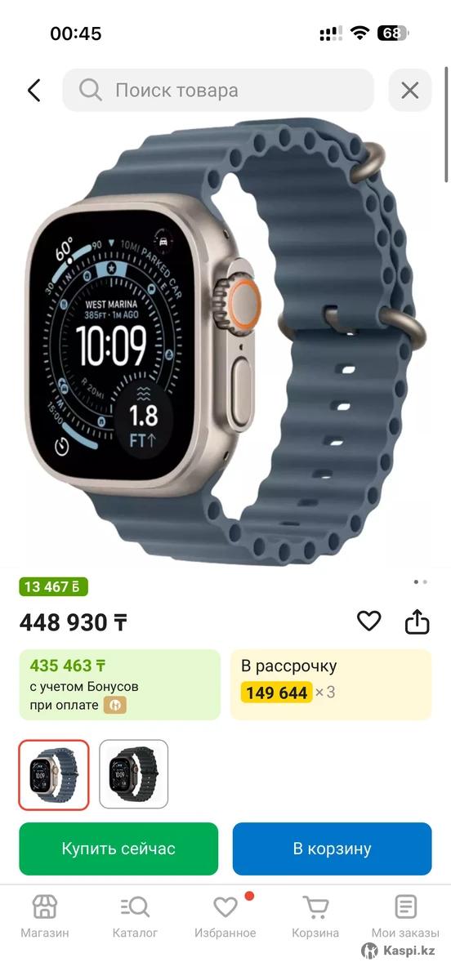Add watch to favorites with heart icon
This screenshot has height=980, width=451.
coord(369,621)
